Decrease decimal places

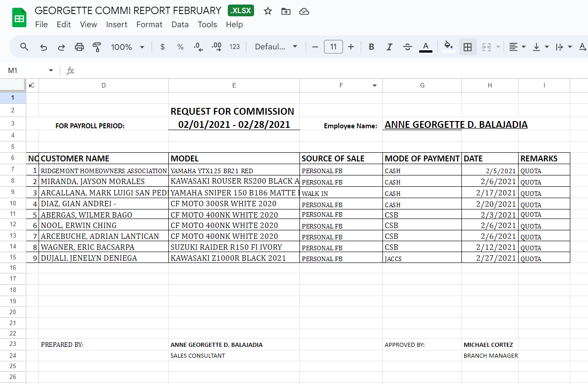[198, 47]
